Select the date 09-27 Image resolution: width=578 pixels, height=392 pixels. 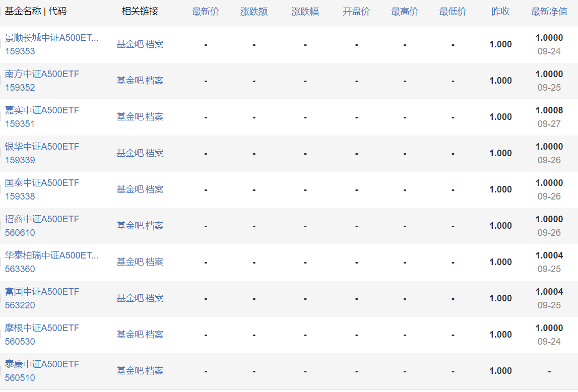[549, 124]
